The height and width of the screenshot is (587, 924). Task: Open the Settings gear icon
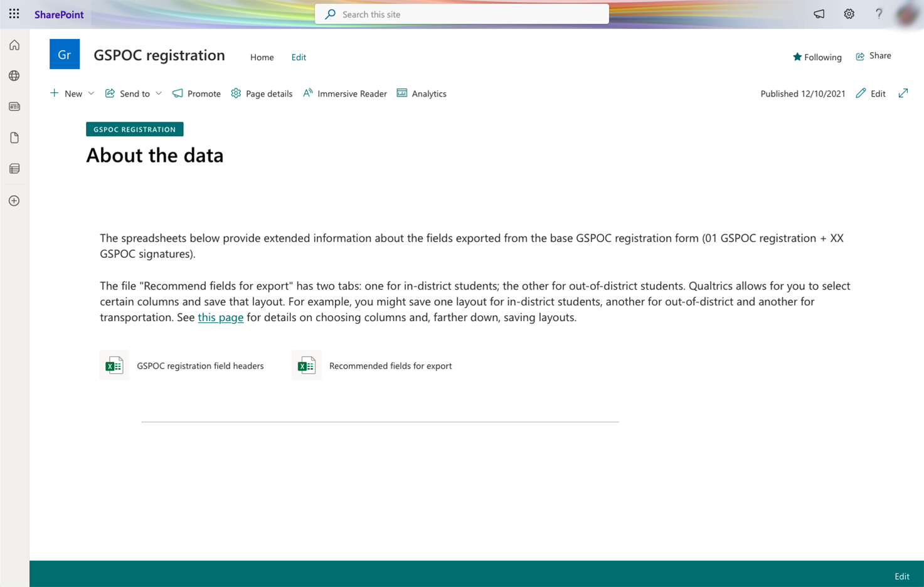(x=849, y=14)
